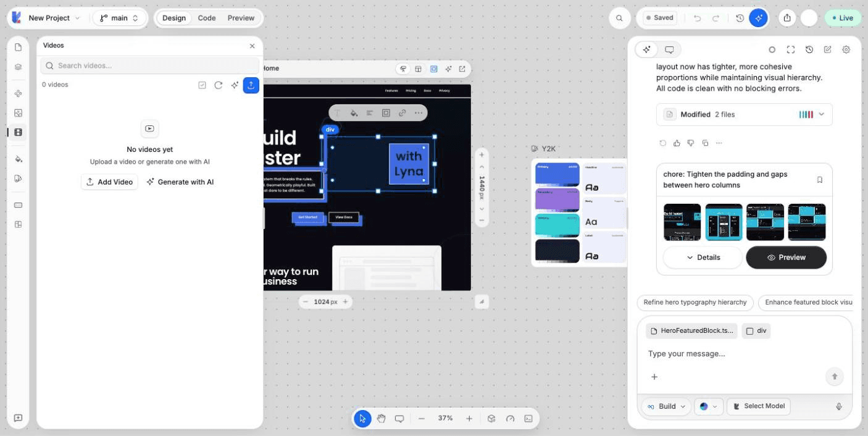Close the Videos panel

click(252, 46)
